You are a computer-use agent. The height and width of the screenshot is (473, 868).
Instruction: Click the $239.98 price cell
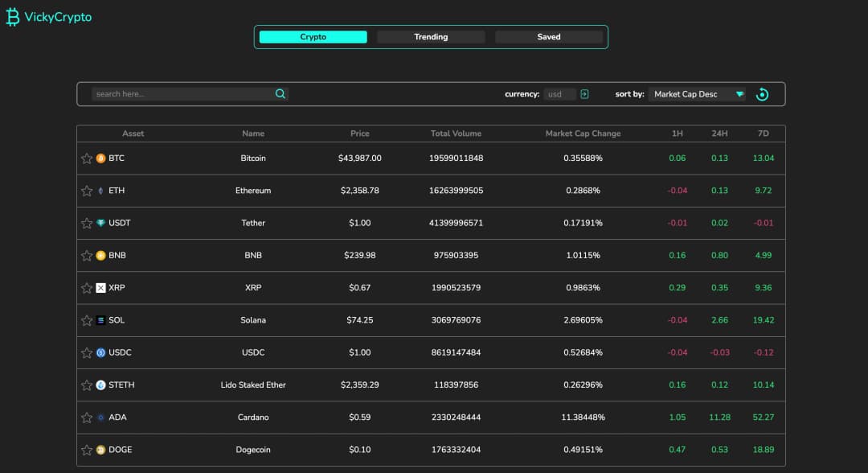point(360,255)
